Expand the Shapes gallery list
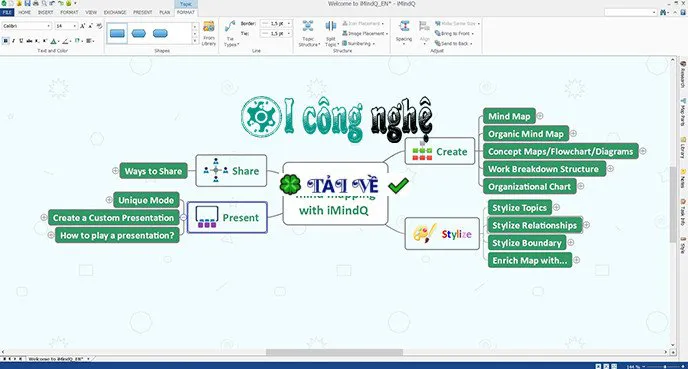This screenshot has height=369, width=688. pos(195,41)
